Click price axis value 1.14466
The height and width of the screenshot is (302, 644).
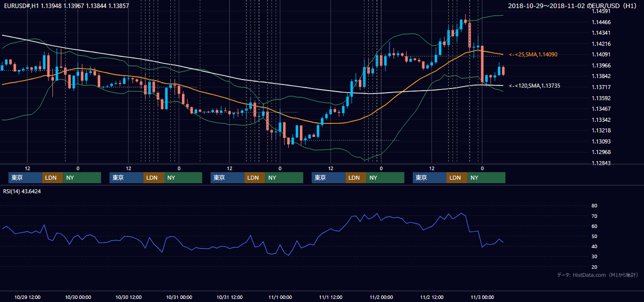tap(601, 22)
